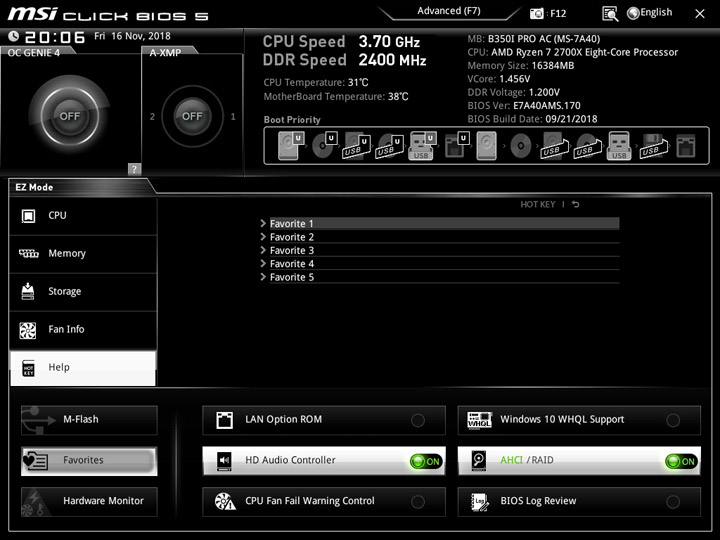Launch M-Flash

89,420
